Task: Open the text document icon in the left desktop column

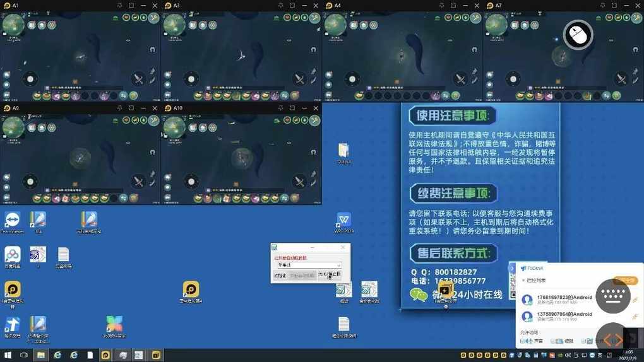Action: 63,257
